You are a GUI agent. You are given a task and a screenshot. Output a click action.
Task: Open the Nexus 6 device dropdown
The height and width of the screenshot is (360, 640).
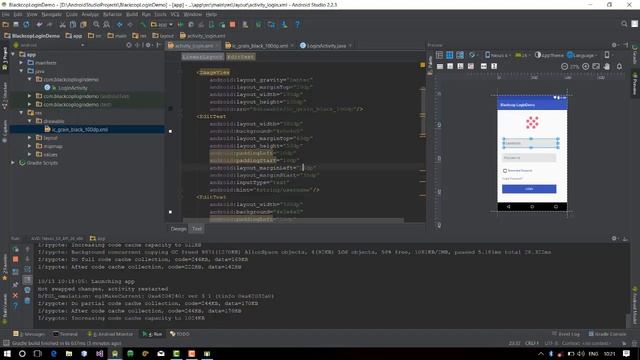tap(497, 55)
